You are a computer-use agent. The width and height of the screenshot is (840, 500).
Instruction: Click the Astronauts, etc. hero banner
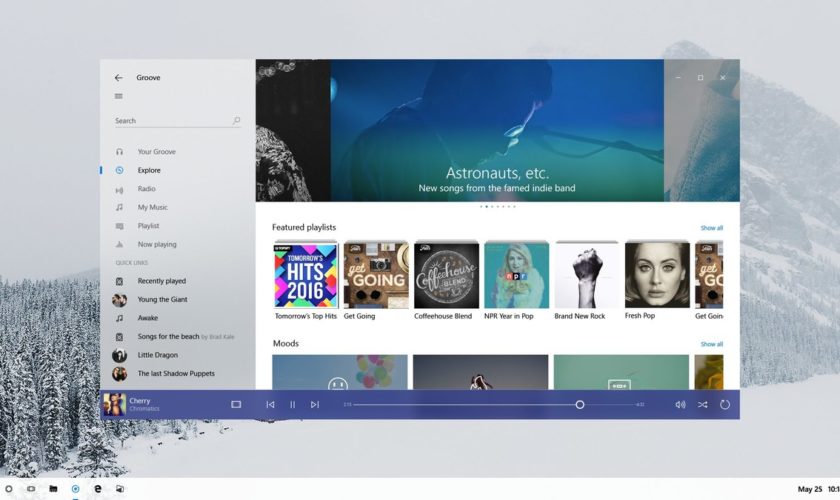[x=497, y=130]
